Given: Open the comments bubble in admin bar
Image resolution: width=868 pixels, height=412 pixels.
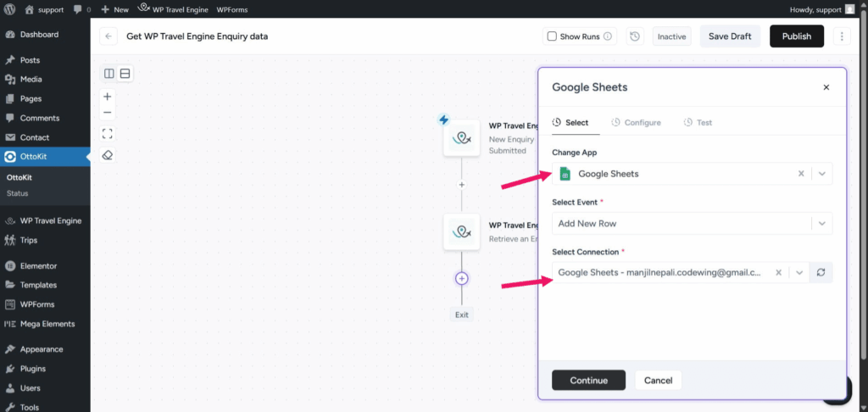Looking at the screenshot, I should (x=82, y=9).
